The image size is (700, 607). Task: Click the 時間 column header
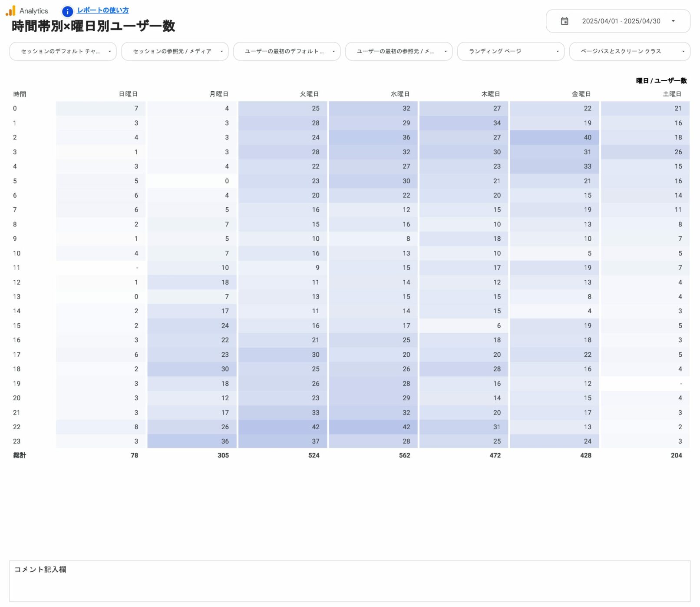pos(20,94)
